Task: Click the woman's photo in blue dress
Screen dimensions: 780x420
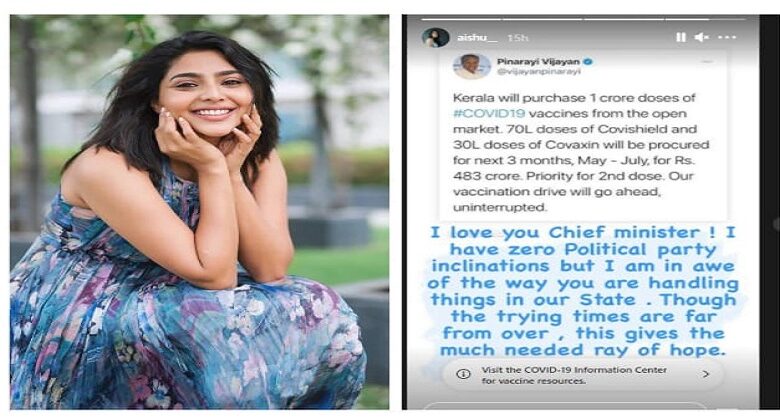Action: click(199, 212)
